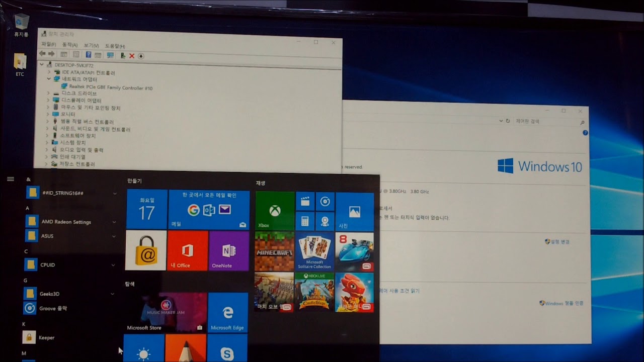
Task: Click the round down-arrow toolbar icon
Action: 141,56
